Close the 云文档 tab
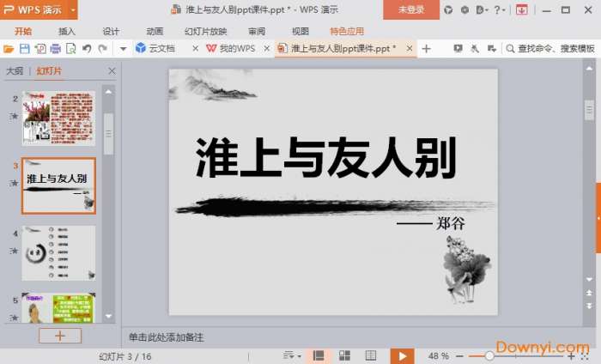This screenshot has height=364, width=601. pos(196,49)
